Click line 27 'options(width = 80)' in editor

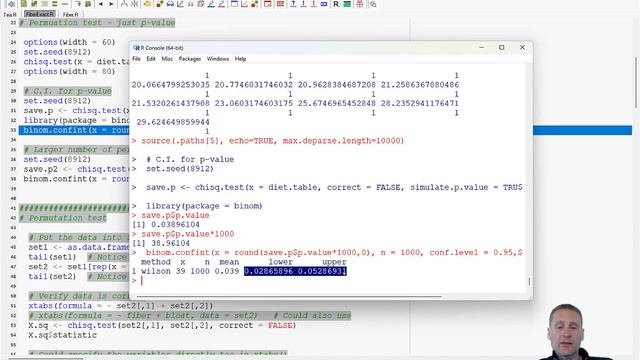pyautogui.click(x=69, y=71)
